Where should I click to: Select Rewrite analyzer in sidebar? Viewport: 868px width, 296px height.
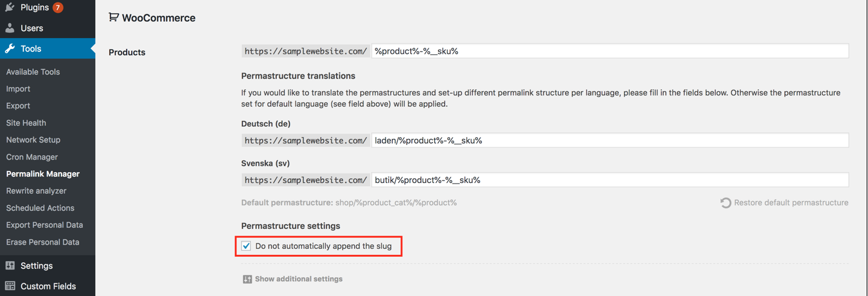coord(36,191)
